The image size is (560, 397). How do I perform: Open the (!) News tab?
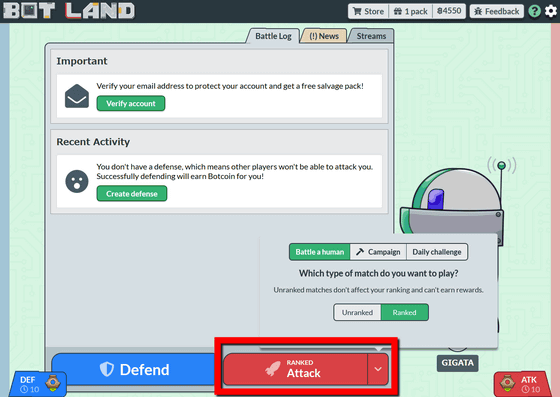(324, 36)
